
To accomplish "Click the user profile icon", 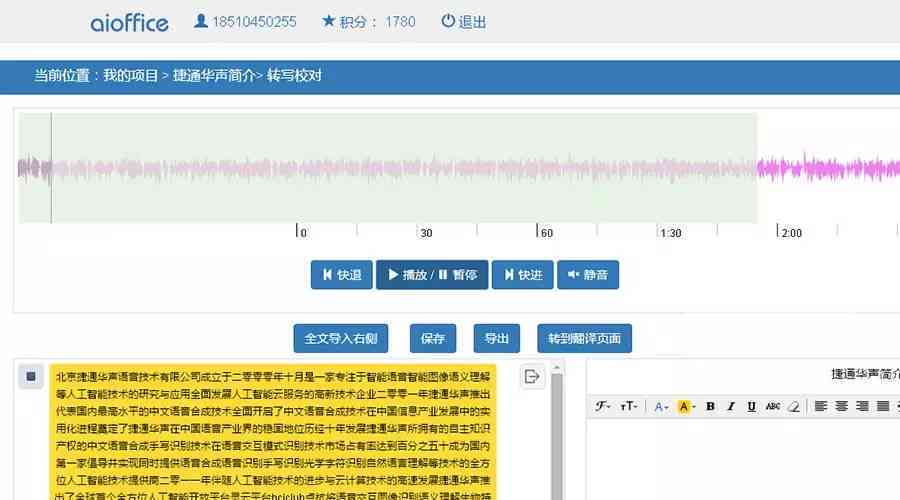I will tap(200, 21).
